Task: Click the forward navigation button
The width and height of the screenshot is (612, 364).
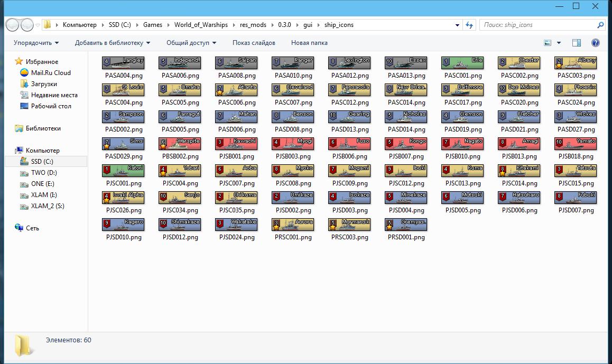Action: pos(27,25)
